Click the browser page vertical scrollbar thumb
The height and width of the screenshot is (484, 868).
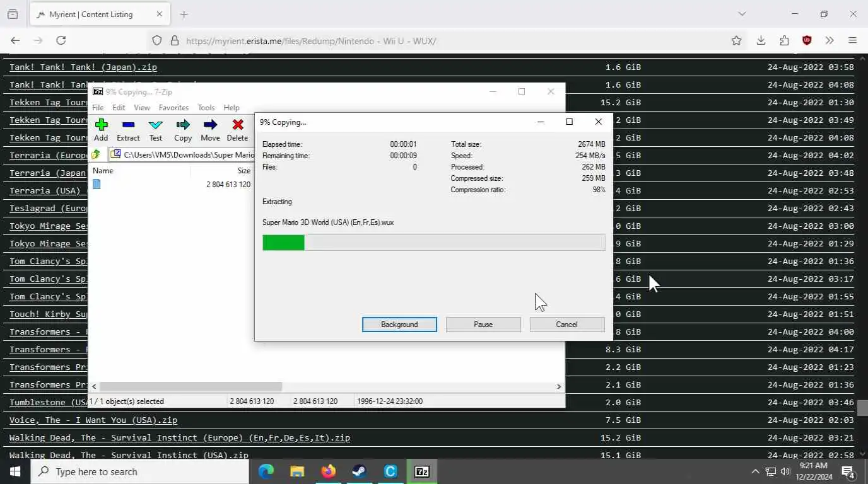coord(862,408)
